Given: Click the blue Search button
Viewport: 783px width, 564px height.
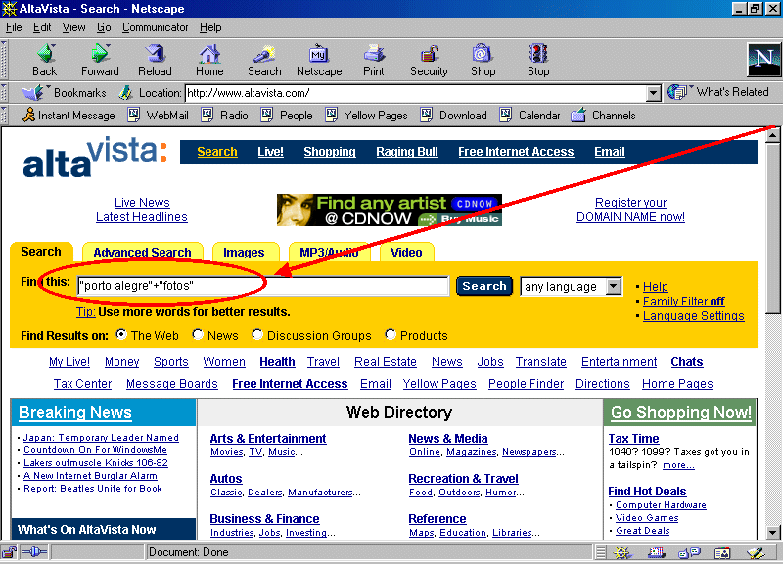Looking at the screenshot, I should point(484,286).
